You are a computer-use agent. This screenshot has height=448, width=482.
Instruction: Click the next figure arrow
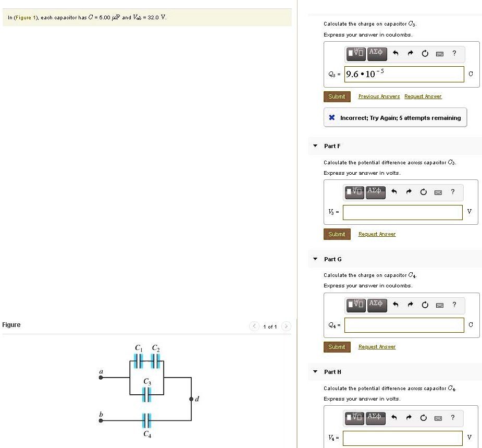coord(286,326)
